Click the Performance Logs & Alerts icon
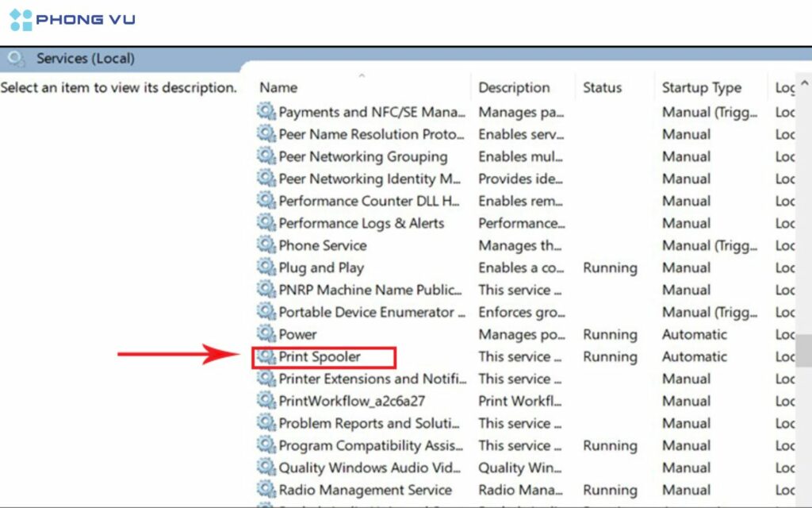Viewport: 812px width, 508px height. point(266,224)
